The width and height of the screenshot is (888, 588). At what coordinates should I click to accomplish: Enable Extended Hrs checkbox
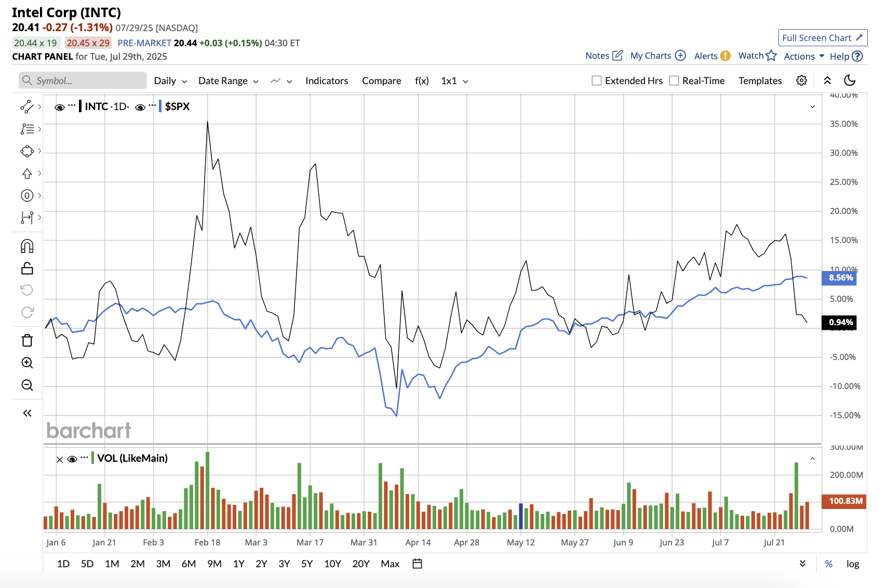pyautogui.click(x=597, y=81)
